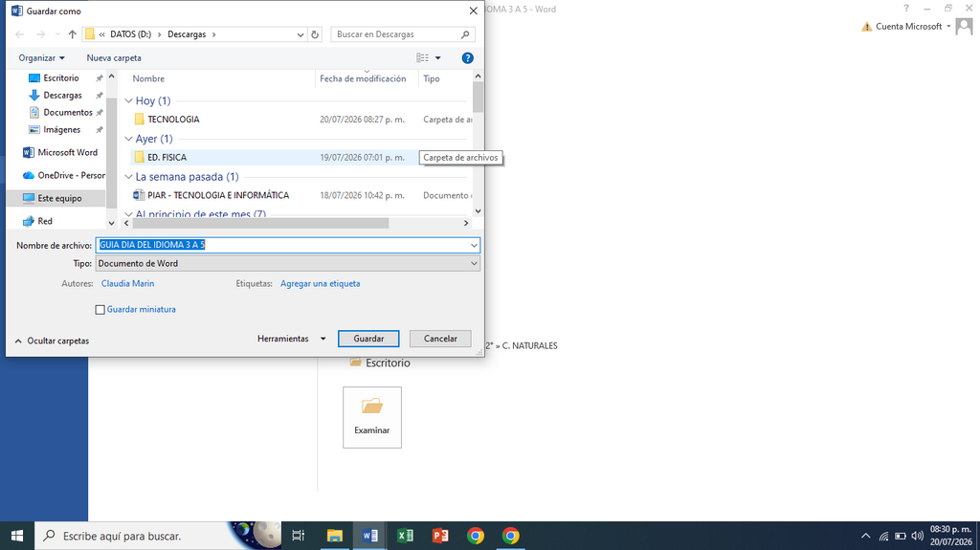980x550 pixels.
Task: Click the change view layout icon
Action: 423,58
